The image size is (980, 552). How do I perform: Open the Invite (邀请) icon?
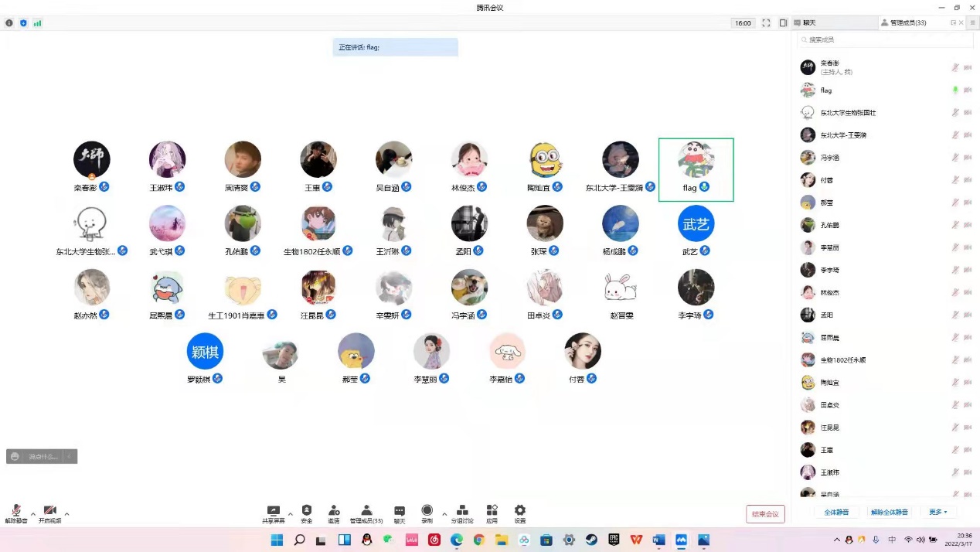click(334, 512)
